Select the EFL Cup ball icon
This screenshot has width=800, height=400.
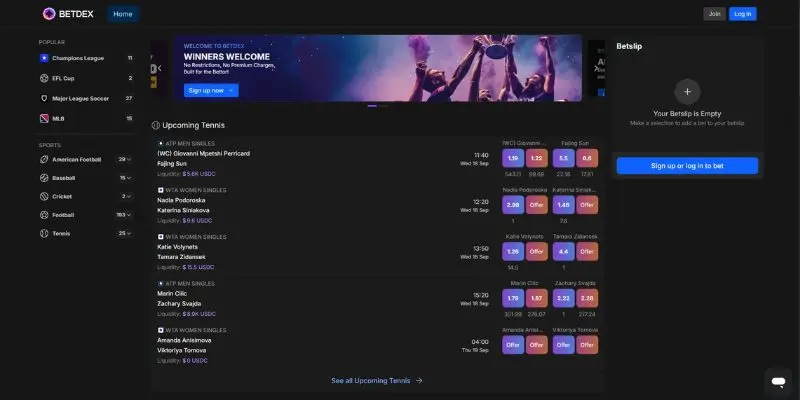[x=44, y=78]
